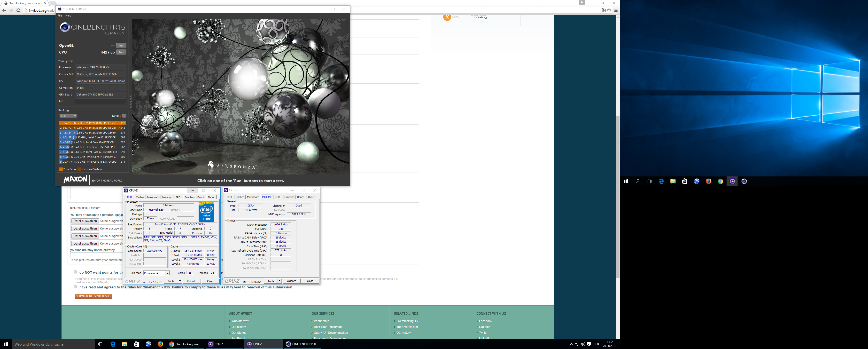
Task: Select ranking row 'Intel Core i7-4770K' 822
Action: click(x=92, y=142)
